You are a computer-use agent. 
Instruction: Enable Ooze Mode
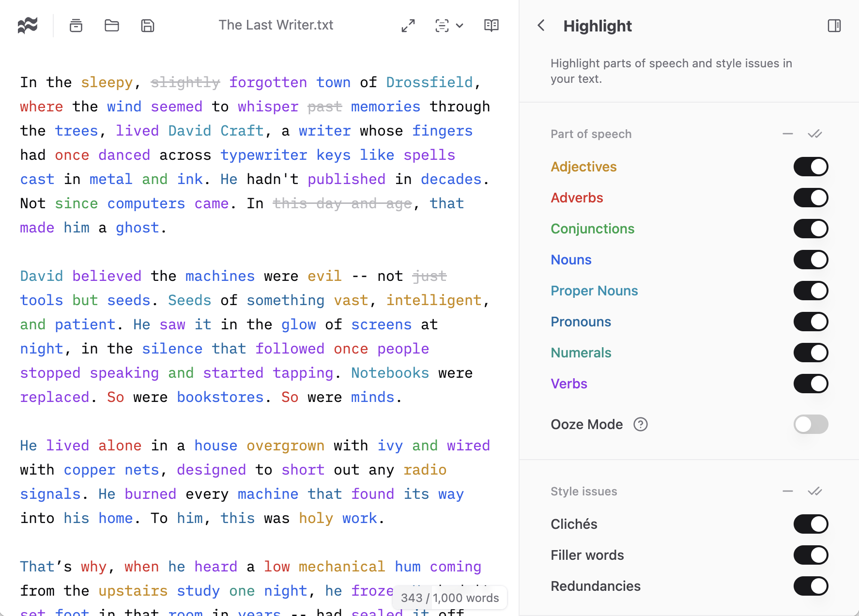(x=811, y=424)
